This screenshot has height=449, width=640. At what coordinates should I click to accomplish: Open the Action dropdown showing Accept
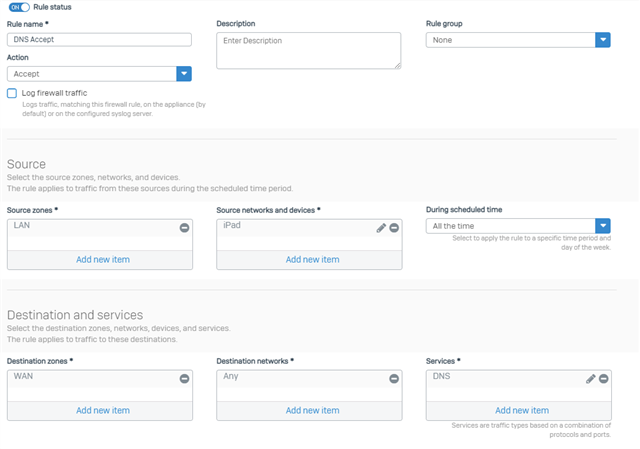(x=99, y=74)
